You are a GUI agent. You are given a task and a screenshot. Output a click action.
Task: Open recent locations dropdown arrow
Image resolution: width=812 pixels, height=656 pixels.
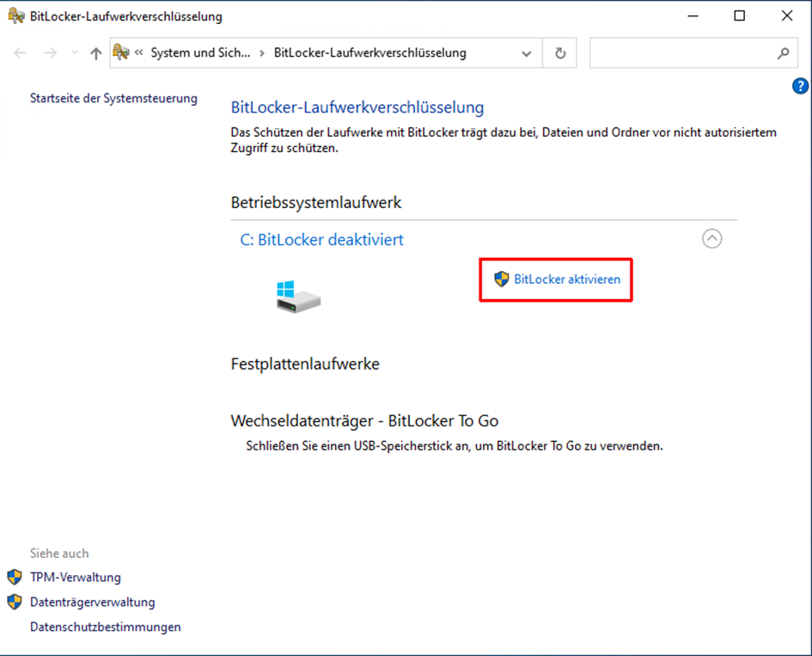[x=75, y=52]
